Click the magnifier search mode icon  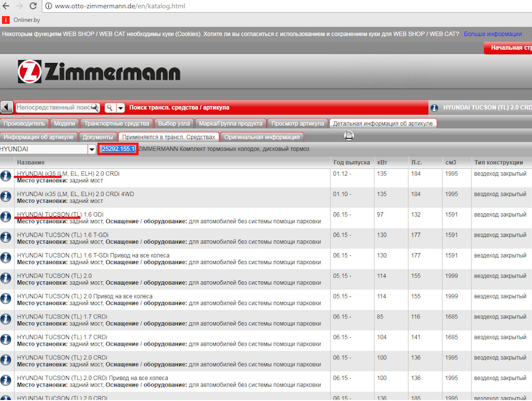pyautogui.click(x=110, y=108)
